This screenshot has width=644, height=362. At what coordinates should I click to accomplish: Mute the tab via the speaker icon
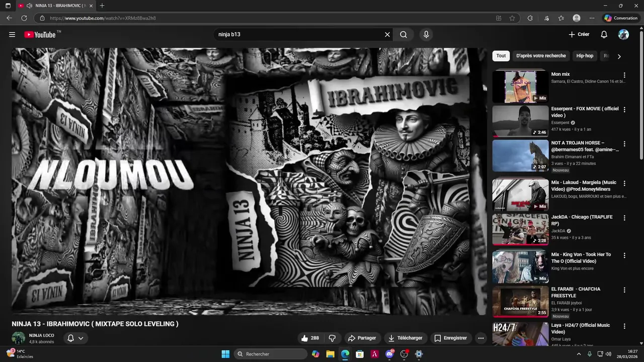click(x=29, y=6)
